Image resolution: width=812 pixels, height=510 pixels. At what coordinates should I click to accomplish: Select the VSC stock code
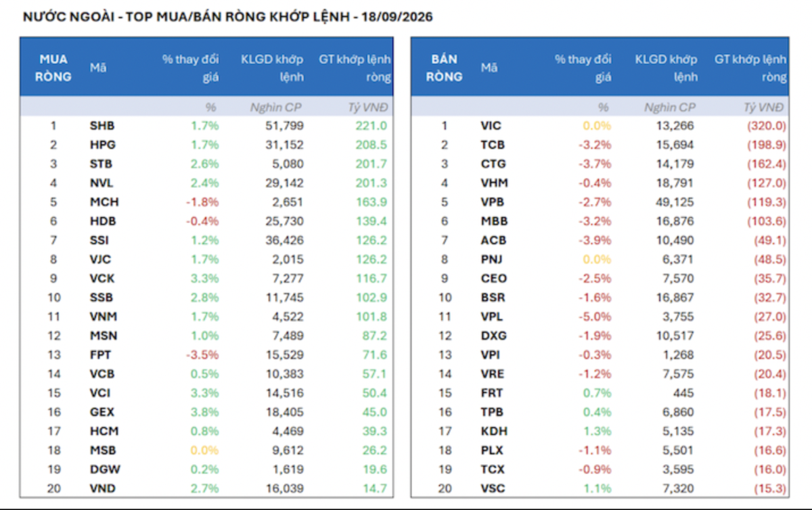(x=493, y=488)
